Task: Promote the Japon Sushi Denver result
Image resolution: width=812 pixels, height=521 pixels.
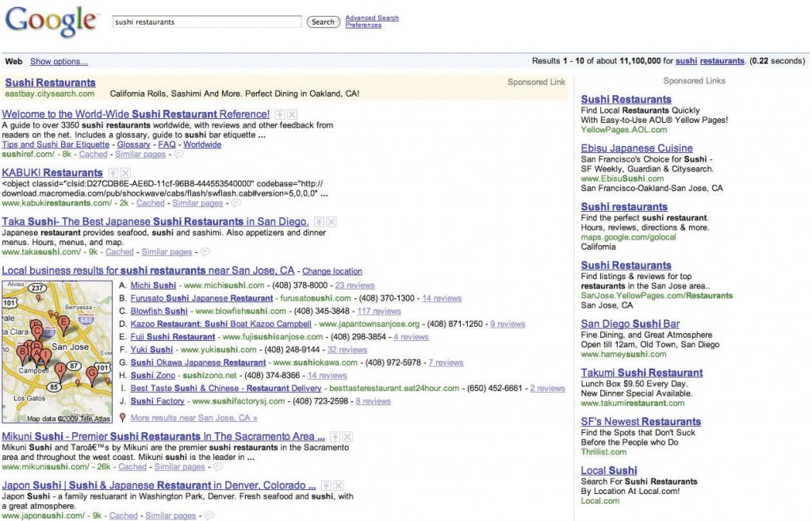Action: tap(324, 485)
